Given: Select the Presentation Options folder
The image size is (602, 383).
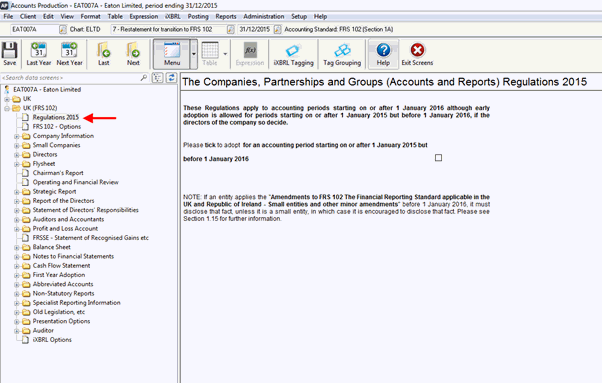Looking at the screenshot, I should tap(61, 322).
